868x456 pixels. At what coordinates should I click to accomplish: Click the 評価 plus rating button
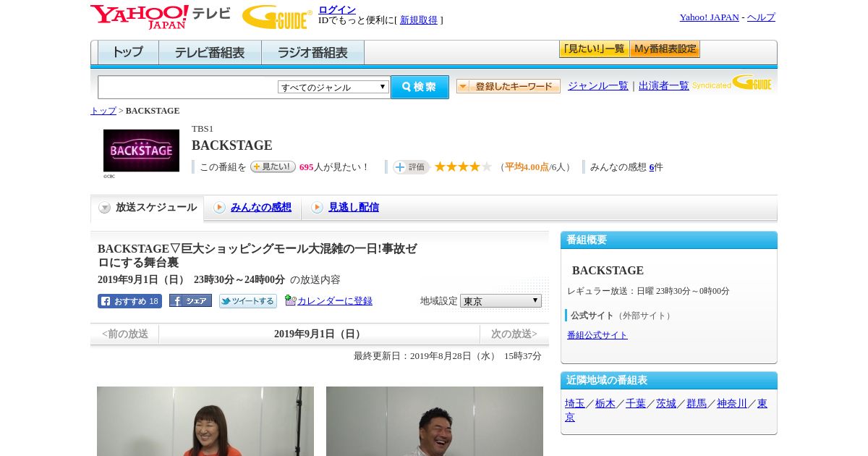pyautogui.click(x=411, y=167)
